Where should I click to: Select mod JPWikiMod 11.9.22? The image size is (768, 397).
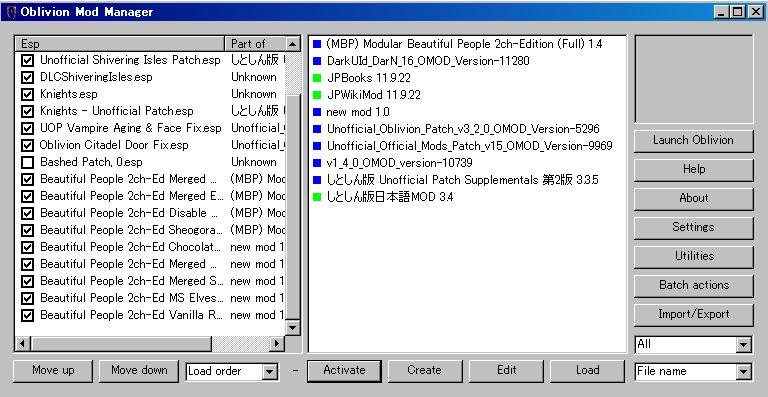(x=374, y=95)
